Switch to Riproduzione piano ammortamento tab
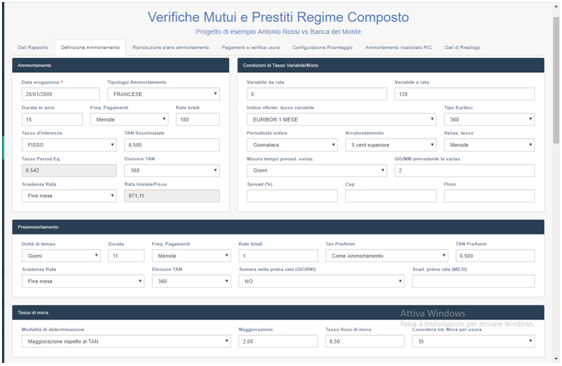Viewport: 562px width, 366px height. pyautogui.click(x=171, y=47)
